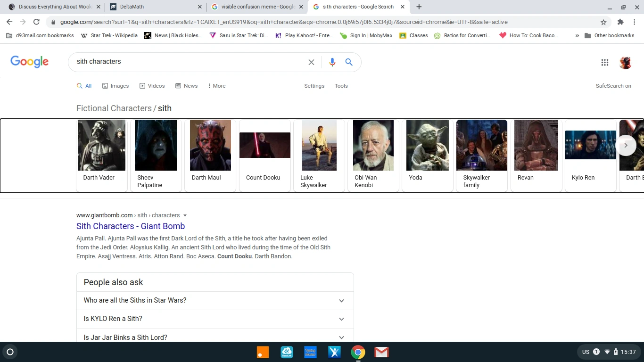The width and height of the screenshot is (644, 362).
Task: Click the SafeSearch on setting
Action: (x=613, y=86)
